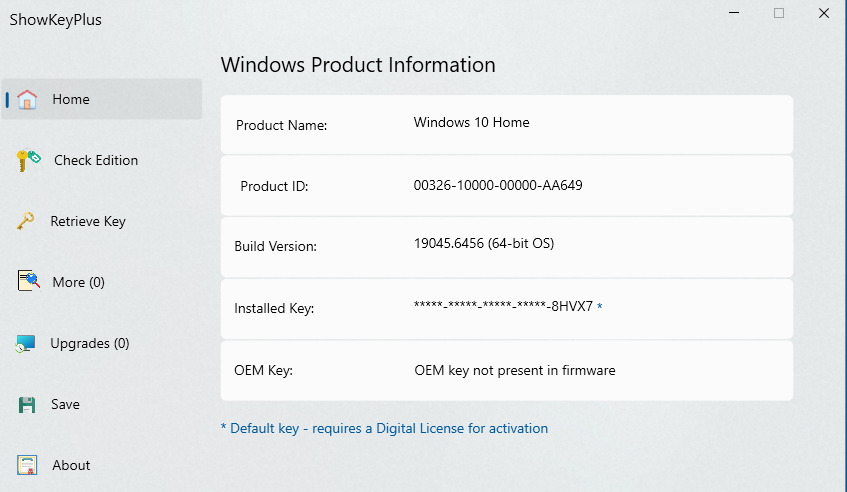Viewport: 847px width, 492px height.
Task: Select the Home menu label
Action: pyautogui.click(x=71, y=99)
